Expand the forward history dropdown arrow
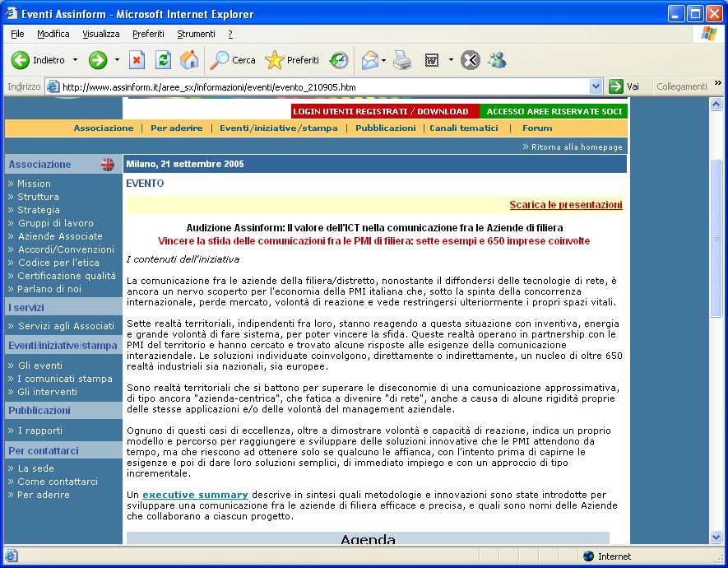 (117, 60)
